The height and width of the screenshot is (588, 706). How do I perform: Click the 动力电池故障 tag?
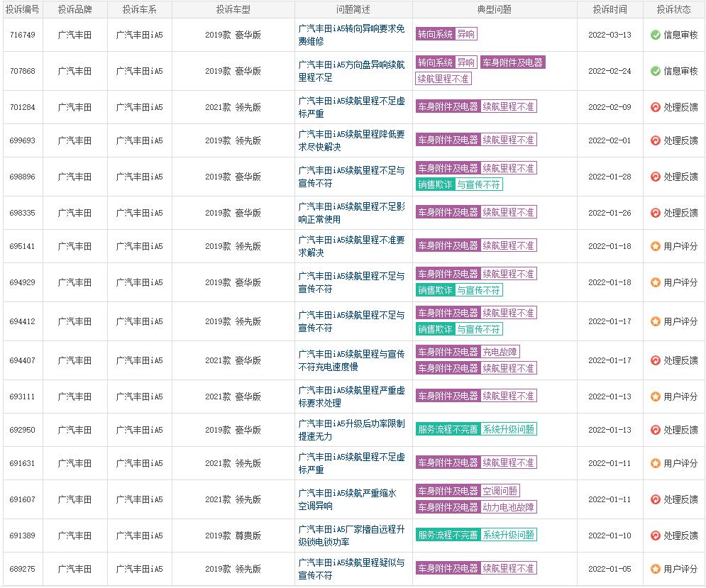click(509, 507)
